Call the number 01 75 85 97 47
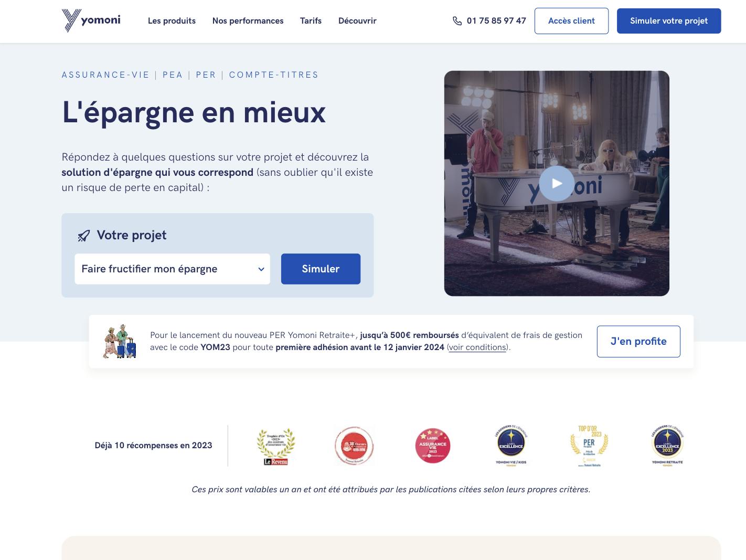This screenshot has width=746, height=560. tap(496, 21)
